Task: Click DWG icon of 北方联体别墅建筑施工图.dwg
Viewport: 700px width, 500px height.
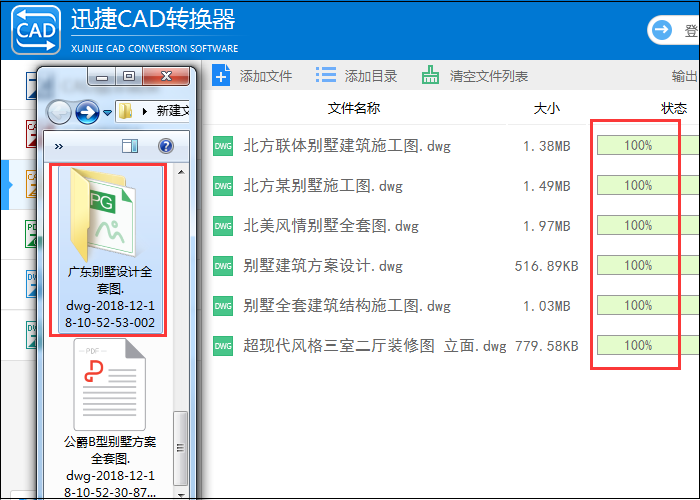Action: click(x=223, y=146)
